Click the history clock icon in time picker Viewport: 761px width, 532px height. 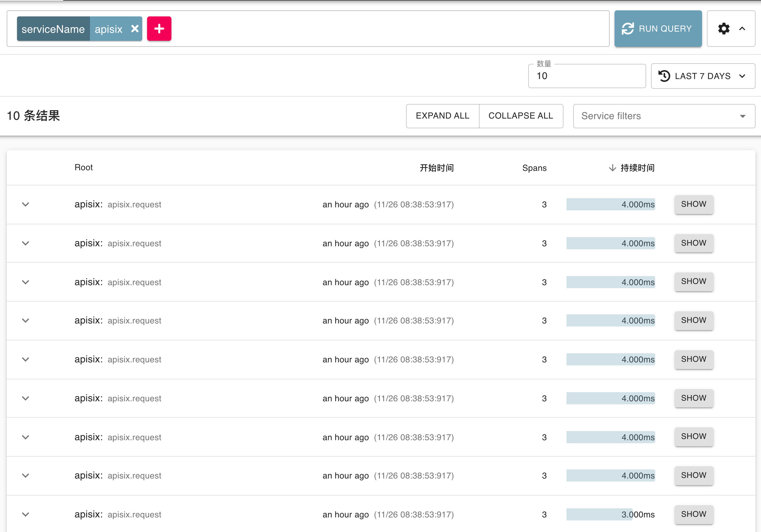(x=665, y=76)
